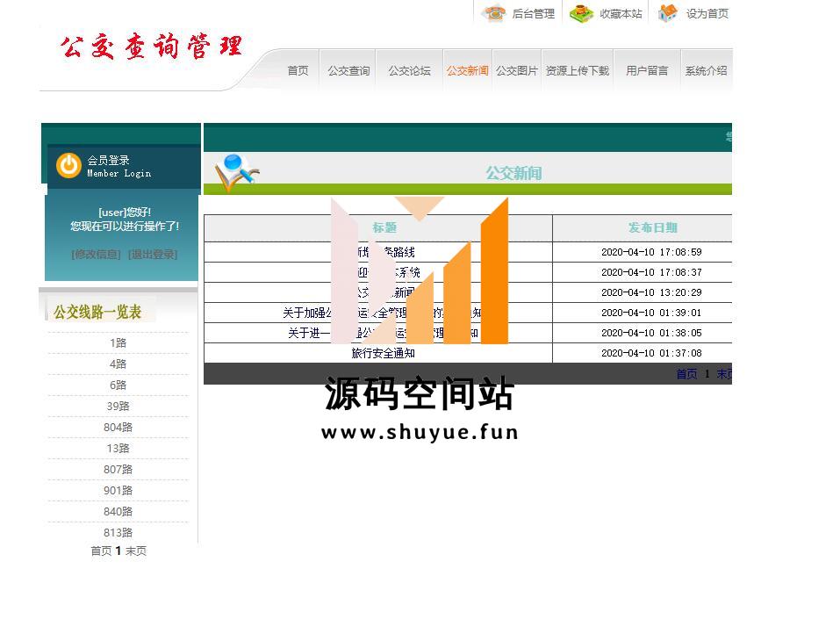840x641 pixels.
Task: Click the date 2020-04-10 13:20:29
Action: (x=651, y=292)
